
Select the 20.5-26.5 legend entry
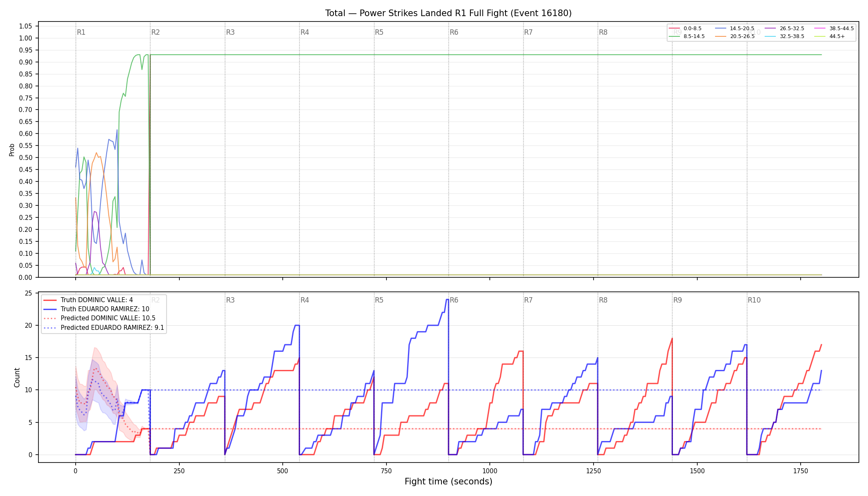(x=734, y=36)
